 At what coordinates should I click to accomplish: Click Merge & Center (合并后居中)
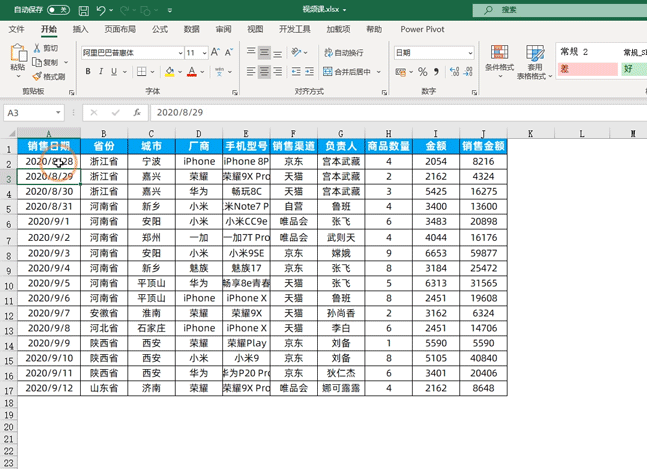click(347, 72)
